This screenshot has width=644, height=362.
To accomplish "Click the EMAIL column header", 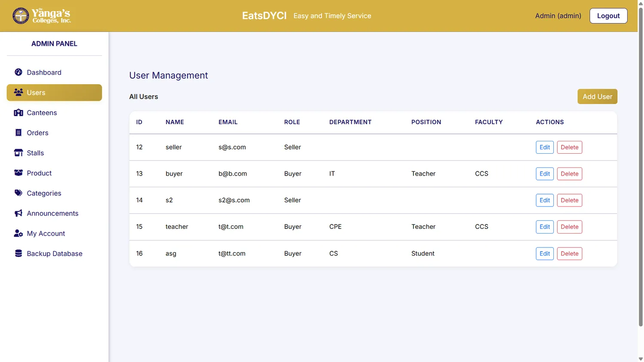I will click(228, 122).
